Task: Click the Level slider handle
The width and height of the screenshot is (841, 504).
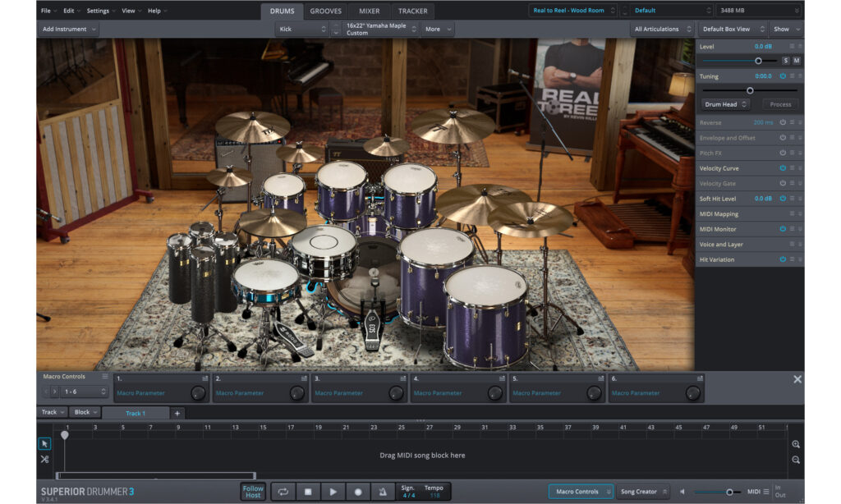Action: (x=758, y=61)
